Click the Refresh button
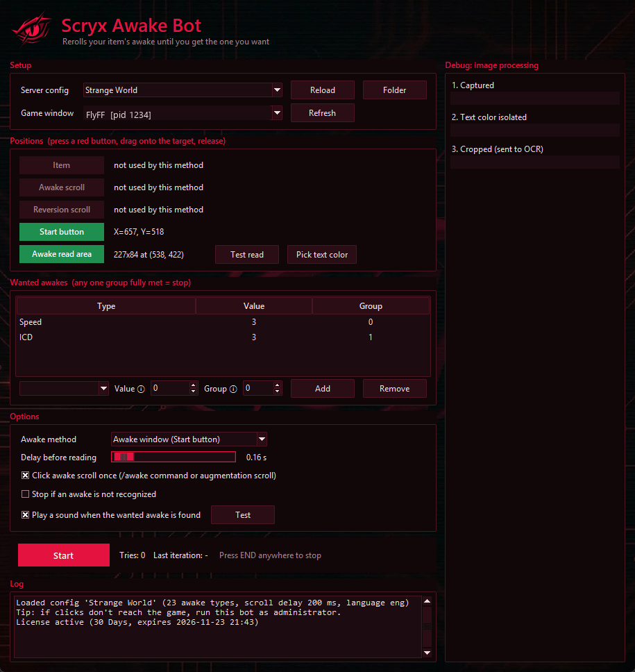The height and width of the screenshot is (672, 635). (x=323, y=112)
